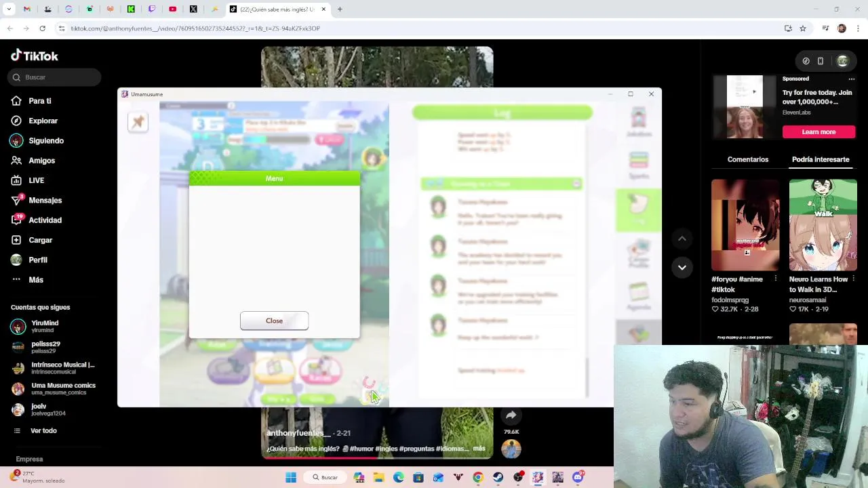Image resolution: width=868 pixels, height=488 pixels.
Task: Click the pin icon in Umamusume window
Action: [138, 122]
